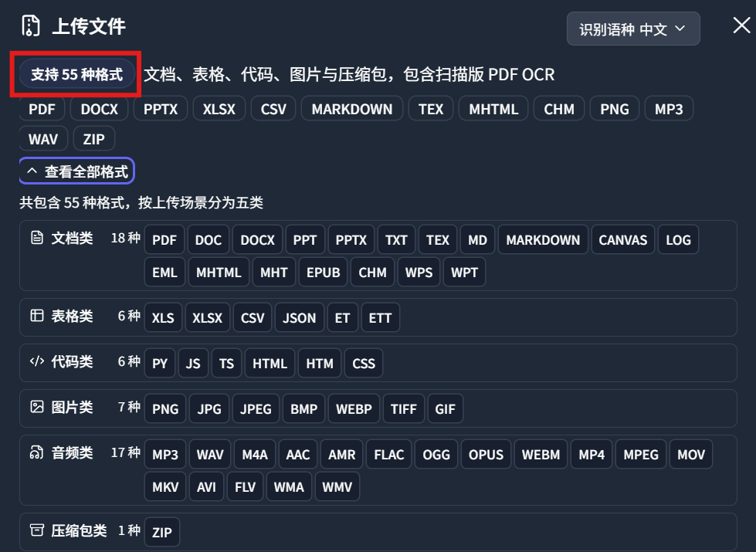Click the 音频类 audio category icon

[37, 452]
